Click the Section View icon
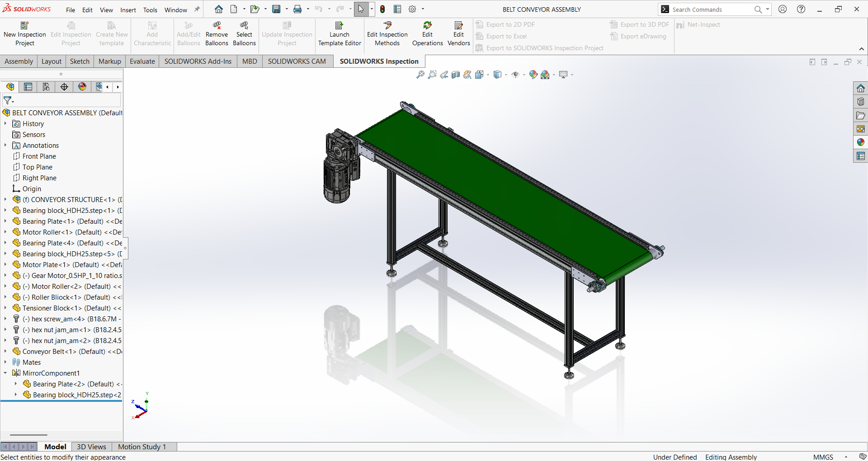The width and height of the screenshot is (868, 461). (x=456, y=75)
